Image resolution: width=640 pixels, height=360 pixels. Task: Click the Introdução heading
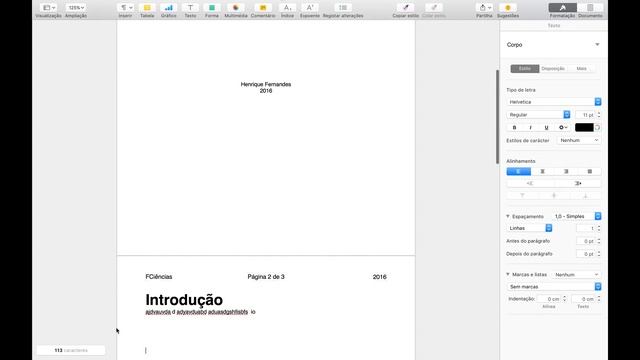[184, 300]
